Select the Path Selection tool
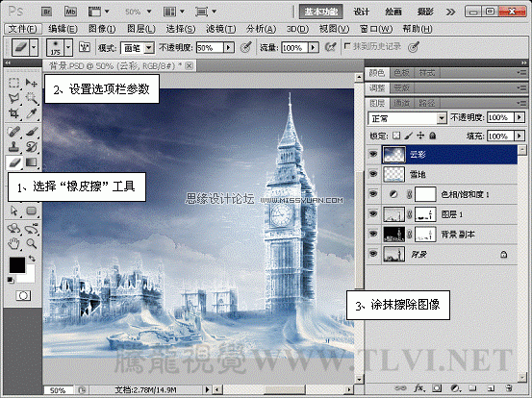 [13, 211]
